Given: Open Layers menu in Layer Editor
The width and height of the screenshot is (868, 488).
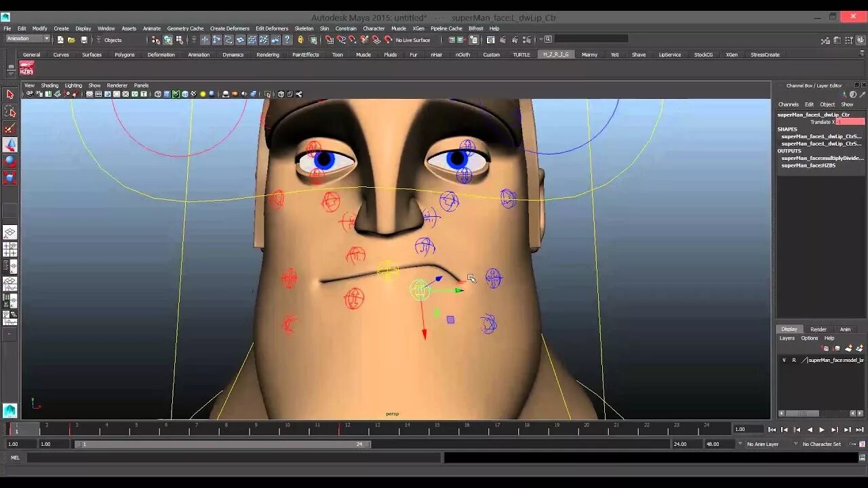Looking at the screenshot, I should 787,338.
